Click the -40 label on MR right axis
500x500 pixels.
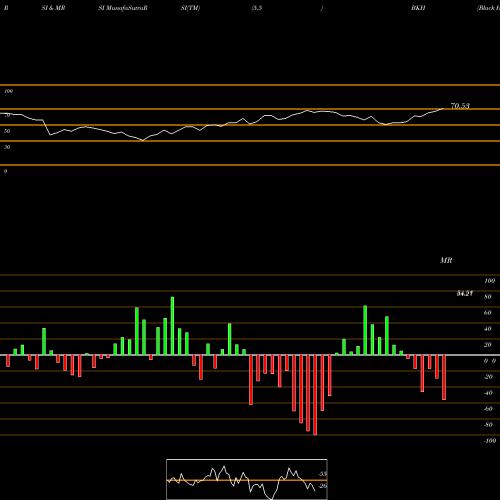coord(488,393)
